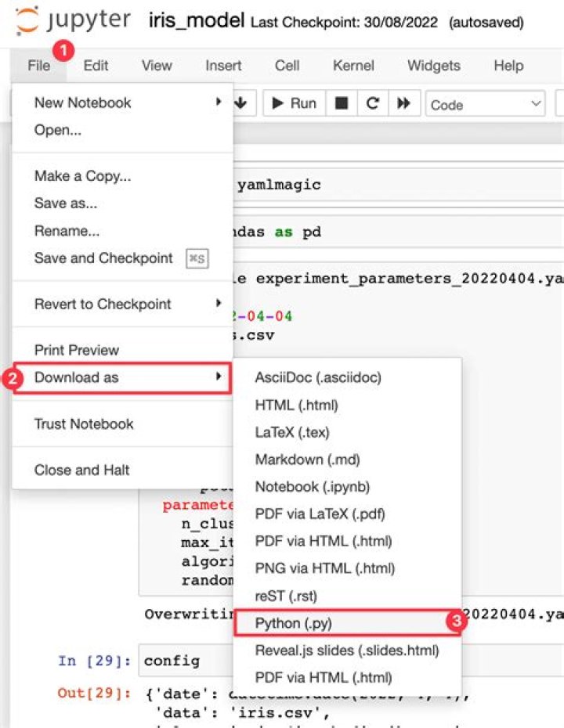Image resolution: width=564 pixels, height=728 pixels.
Task: Expand Revert to Checkpoint submenu
Action: (123, 304)
